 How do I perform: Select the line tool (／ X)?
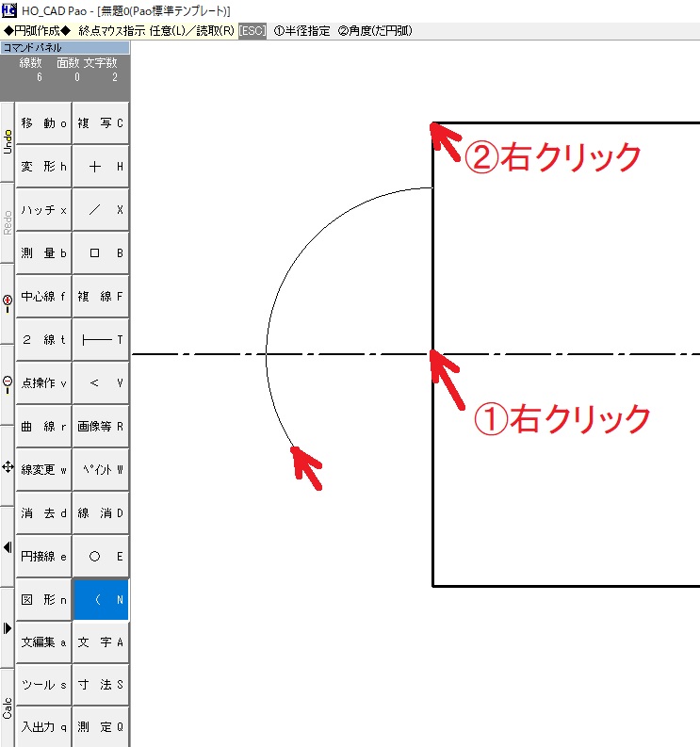click(101, 210)
